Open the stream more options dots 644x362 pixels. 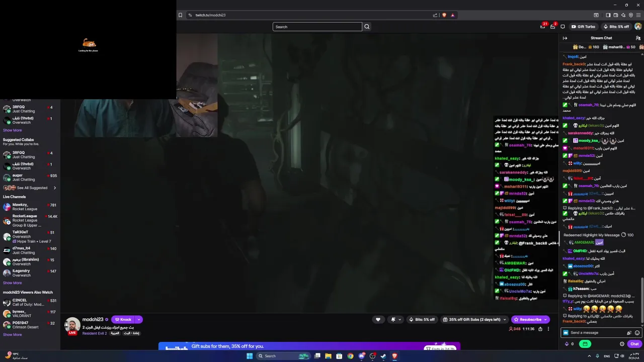coord(548,329)
